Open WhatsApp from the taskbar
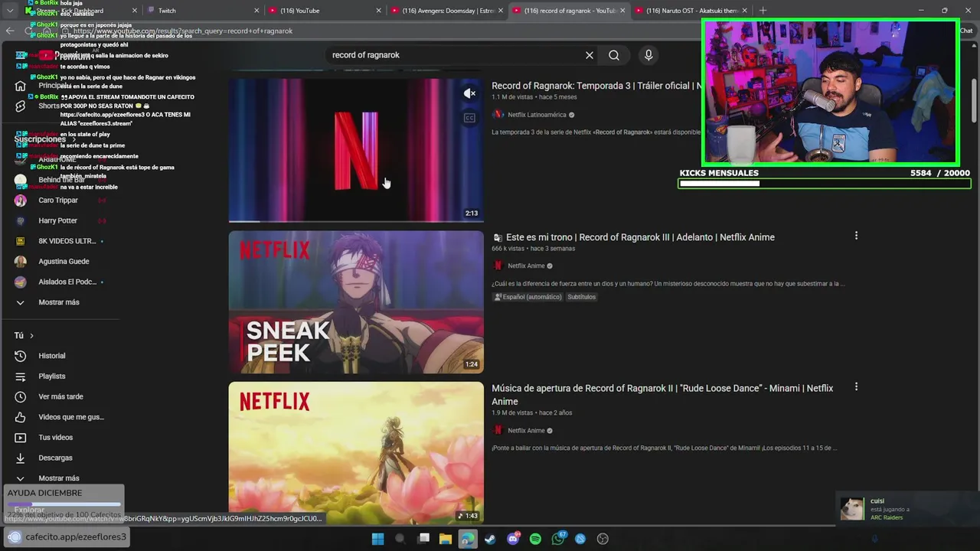 pyautogui.click(x=558, y=539)
